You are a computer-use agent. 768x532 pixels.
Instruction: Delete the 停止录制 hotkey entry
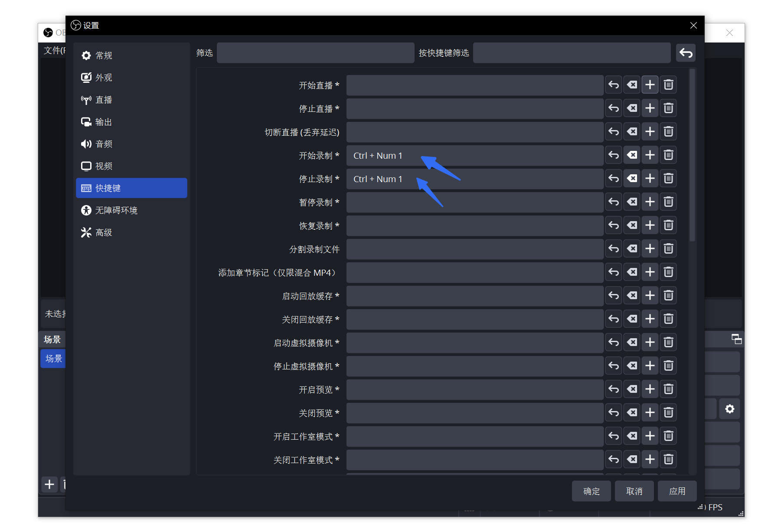(x=668, y=179)
